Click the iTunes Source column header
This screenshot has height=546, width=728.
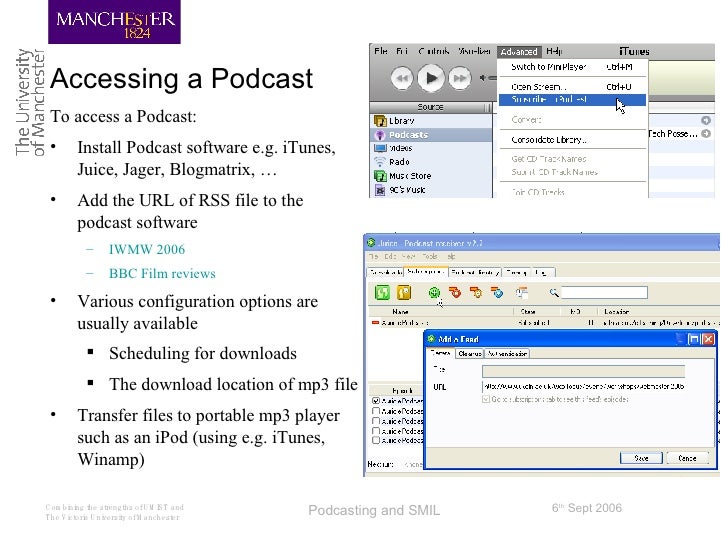(430, 107)
